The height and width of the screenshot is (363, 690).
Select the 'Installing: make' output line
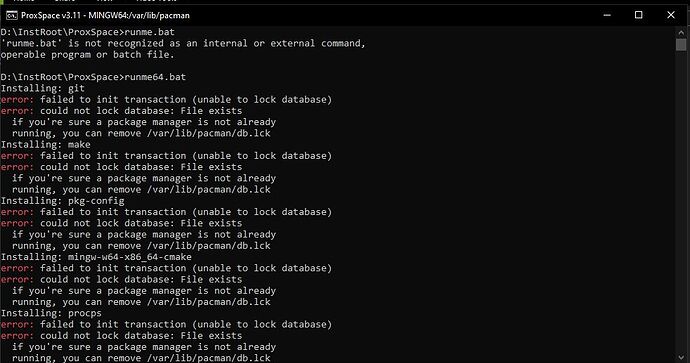[x=45, y=144]
